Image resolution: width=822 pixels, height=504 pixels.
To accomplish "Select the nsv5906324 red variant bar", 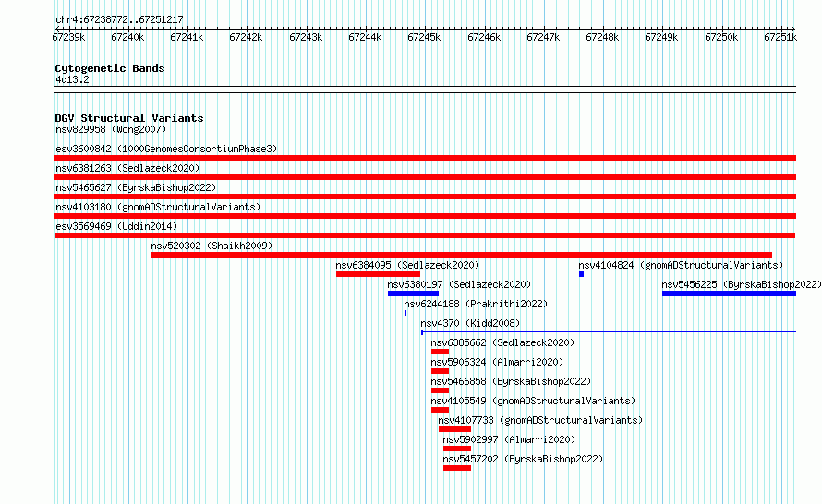I will tap(440, 371).
